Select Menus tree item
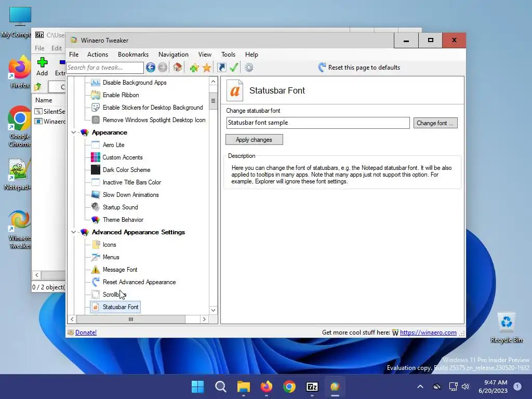532x399 pixels. pyautogui.click(x=111, y=257)
